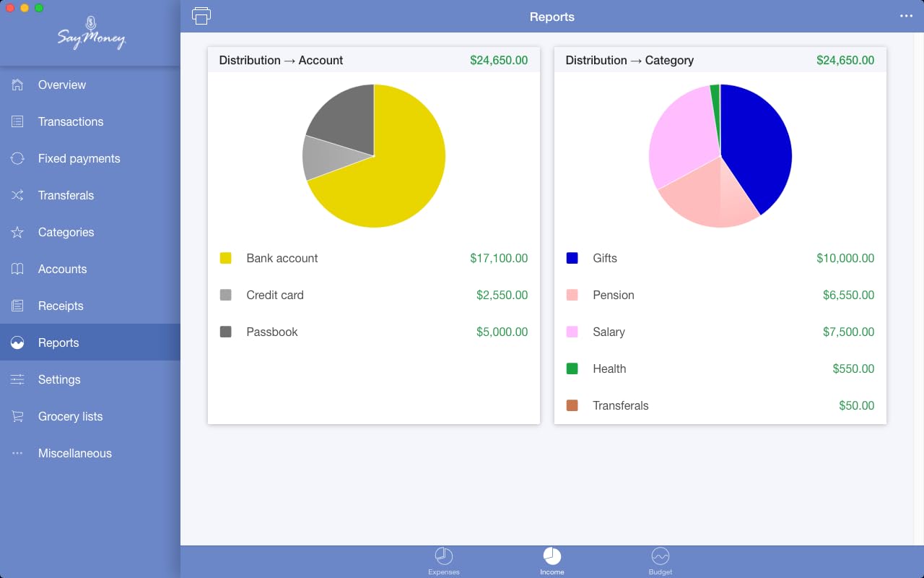This screenshot has width=924, height=578.
Task: Click the dark gray Passbook swatch
Action: click(x=226, y=332)
